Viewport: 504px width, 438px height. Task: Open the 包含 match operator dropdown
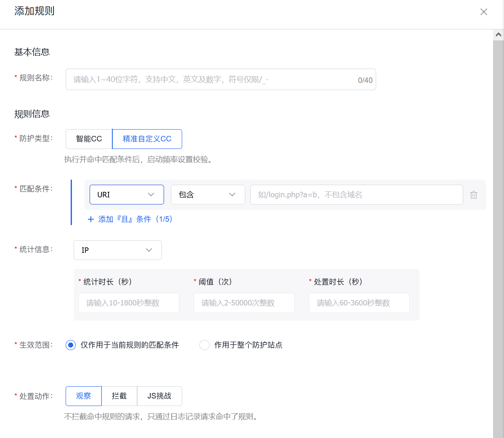point(207,194)
